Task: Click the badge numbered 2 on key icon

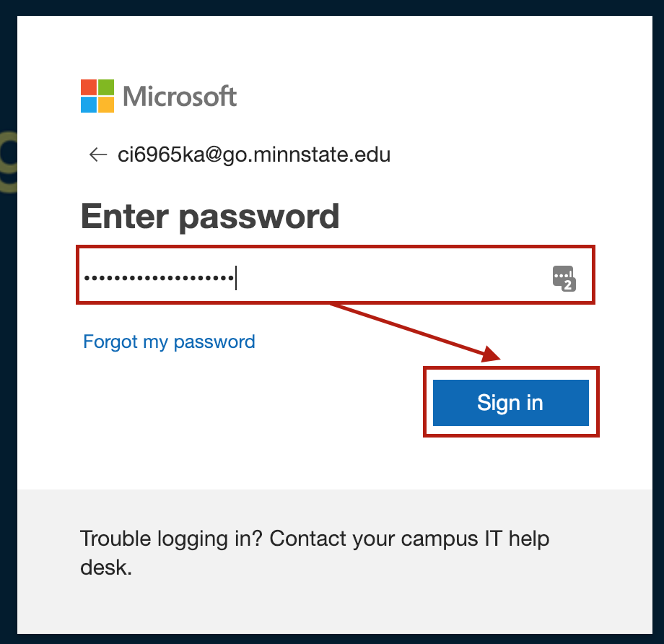Action: tap(568, 284)
